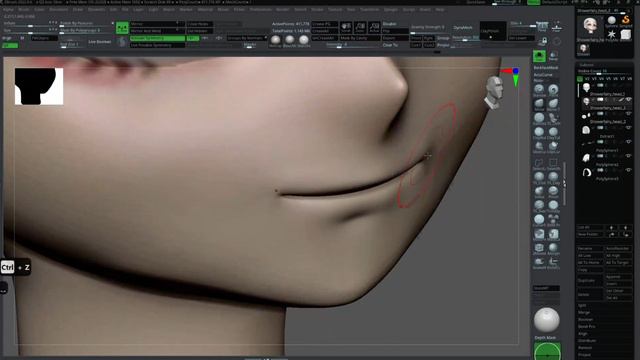This screenshot has width=640, height=360.
Task: Choose the PolyMesh3D star tool icon
Action: tap(611, 35)
